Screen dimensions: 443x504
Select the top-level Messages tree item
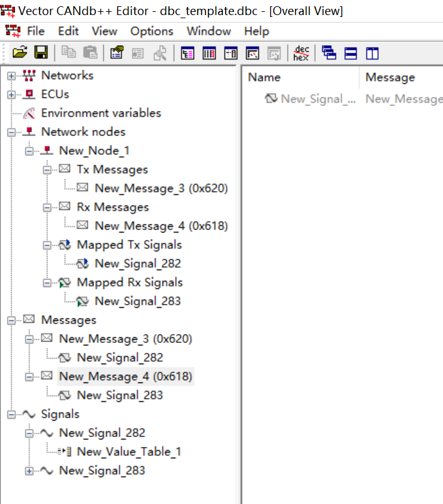[x=69, y=320]
